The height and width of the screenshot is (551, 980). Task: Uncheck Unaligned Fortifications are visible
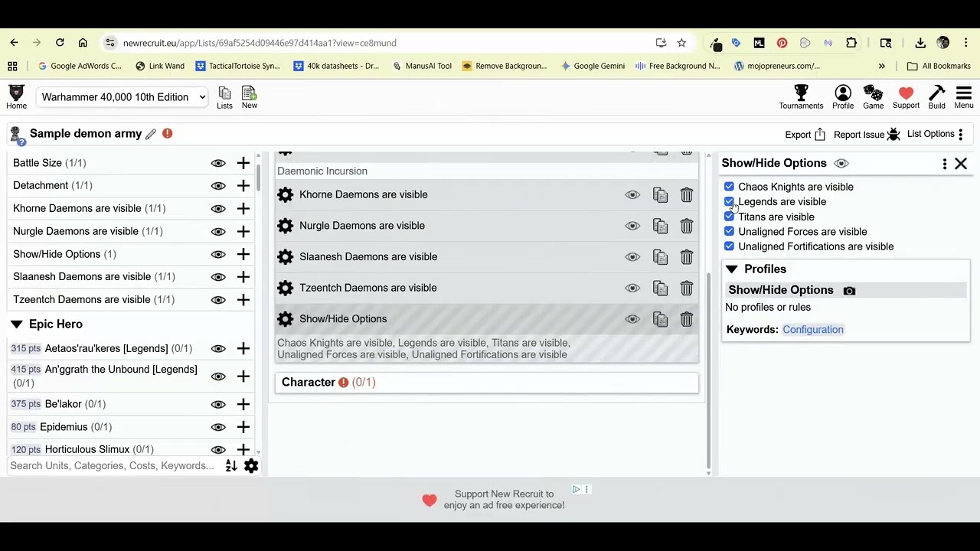pos(729,246)
